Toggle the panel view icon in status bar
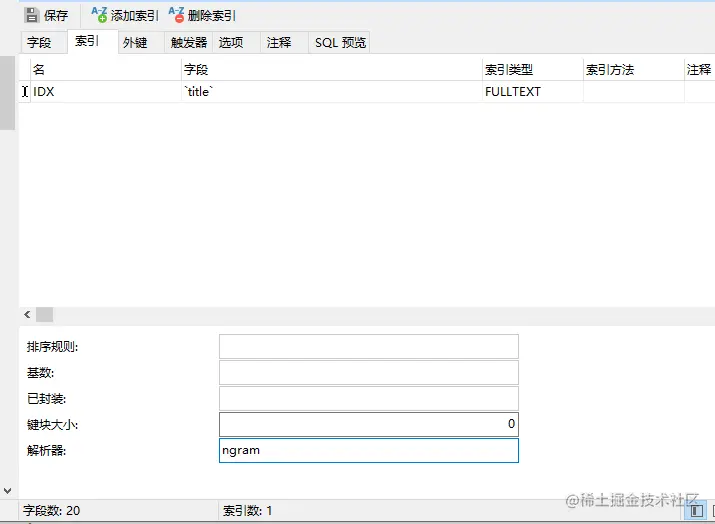Viewport: 715px width, 524px height. (696, 511)
